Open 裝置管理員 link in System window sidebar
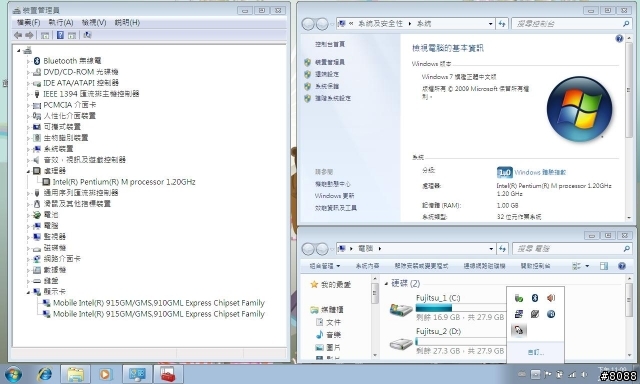This screenshot has height=384, width=640. pos(330,62)
